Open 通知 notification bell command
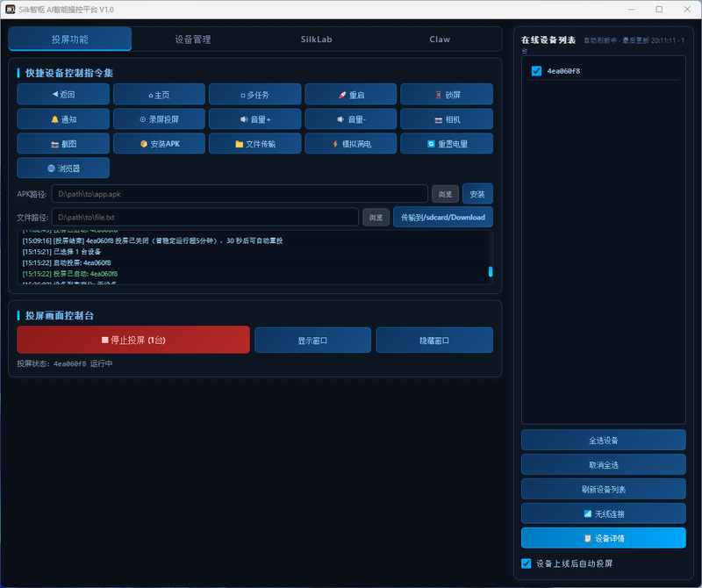Viewport: 702px width, 588px height. (x=63, y=119)
